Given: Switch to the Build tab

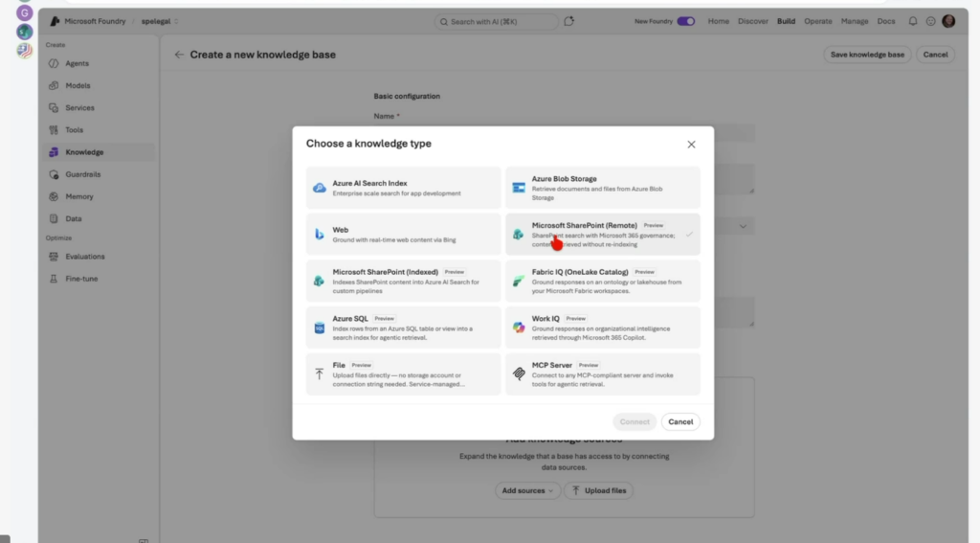Looking at the screenshot, I should pos(787,21).
